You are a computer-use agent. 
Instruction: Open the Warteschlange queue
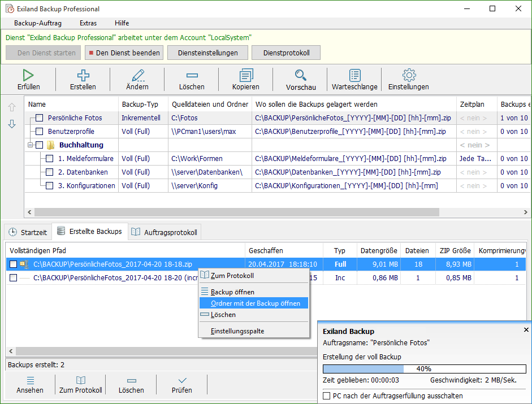coord(355,75)
